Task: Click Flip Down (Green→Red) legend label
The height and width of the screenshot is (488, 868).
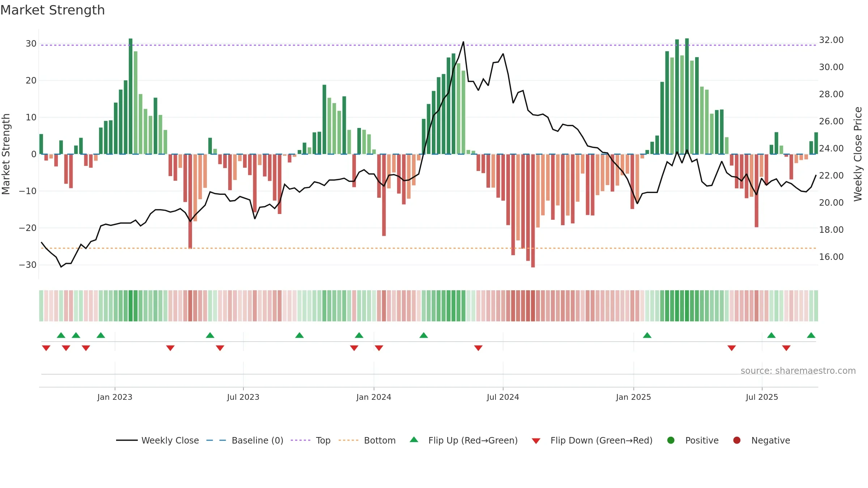Action: pyautogui.click(x=601, y=441)
